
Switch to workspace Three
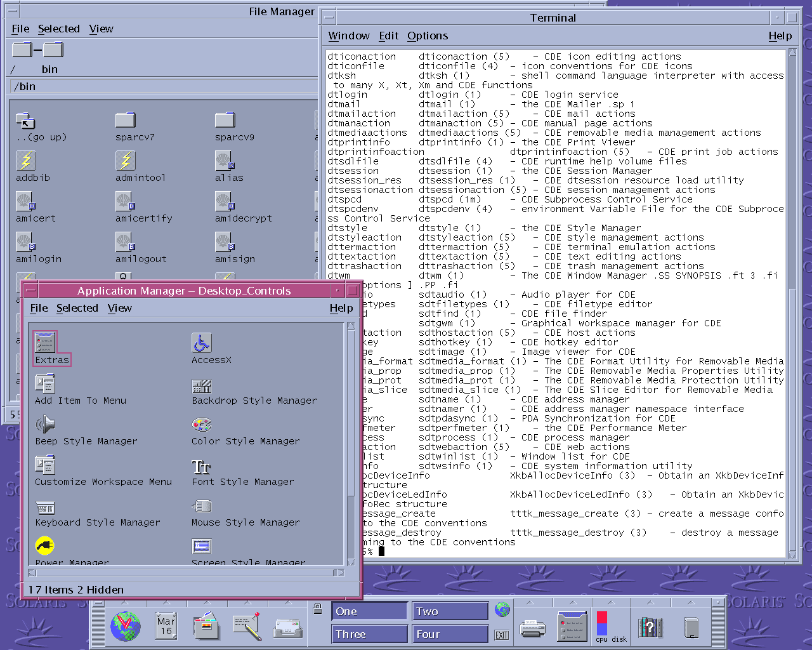(x=369, y=634)
